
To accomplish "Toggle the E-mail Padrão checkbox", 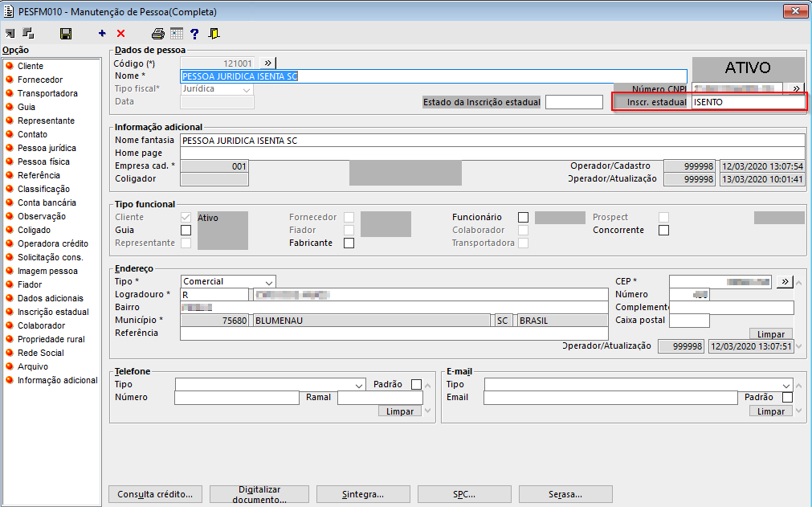I will (788, 397).
